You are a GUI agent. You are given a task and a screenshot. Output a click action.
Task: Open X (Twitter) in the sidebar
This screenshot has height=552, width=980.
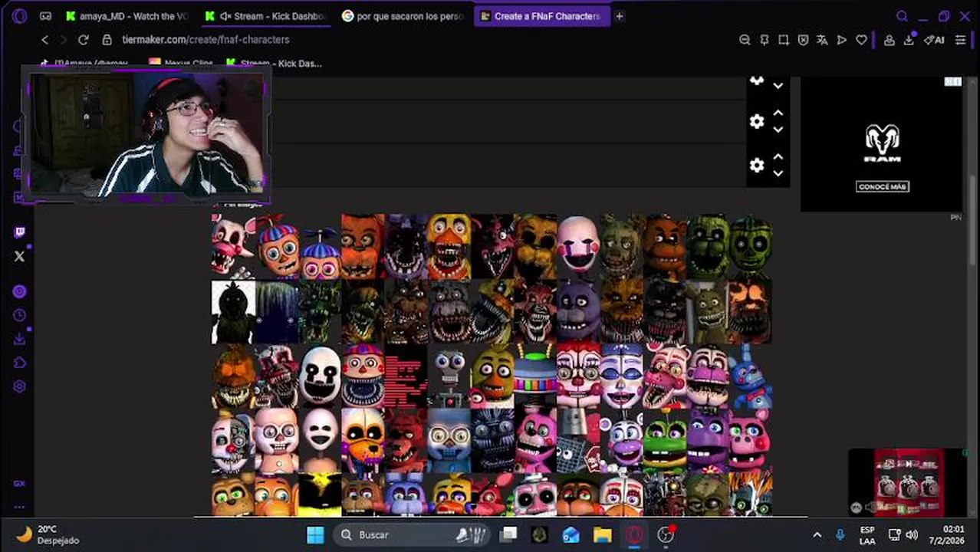coord(19,257)
